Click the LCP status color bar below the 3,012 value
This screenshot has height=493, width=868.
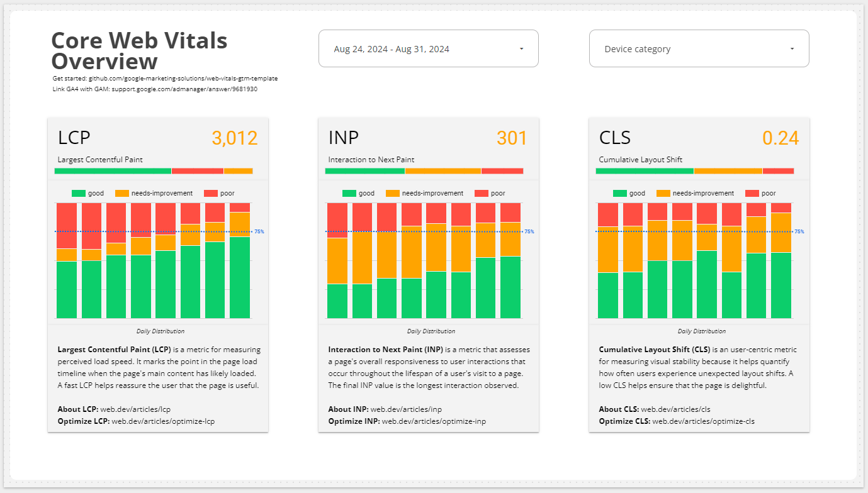pos(154,170)
